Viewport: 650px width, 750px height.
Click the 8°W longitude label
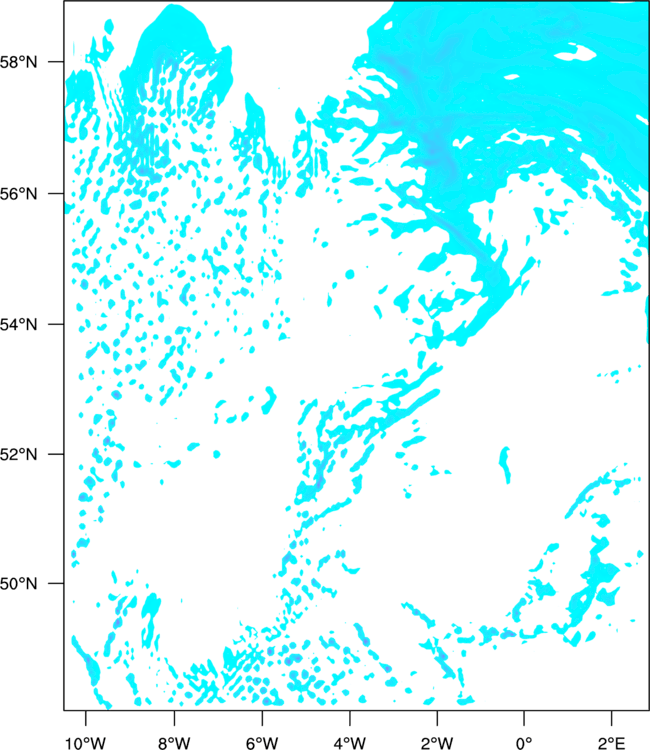174,743
